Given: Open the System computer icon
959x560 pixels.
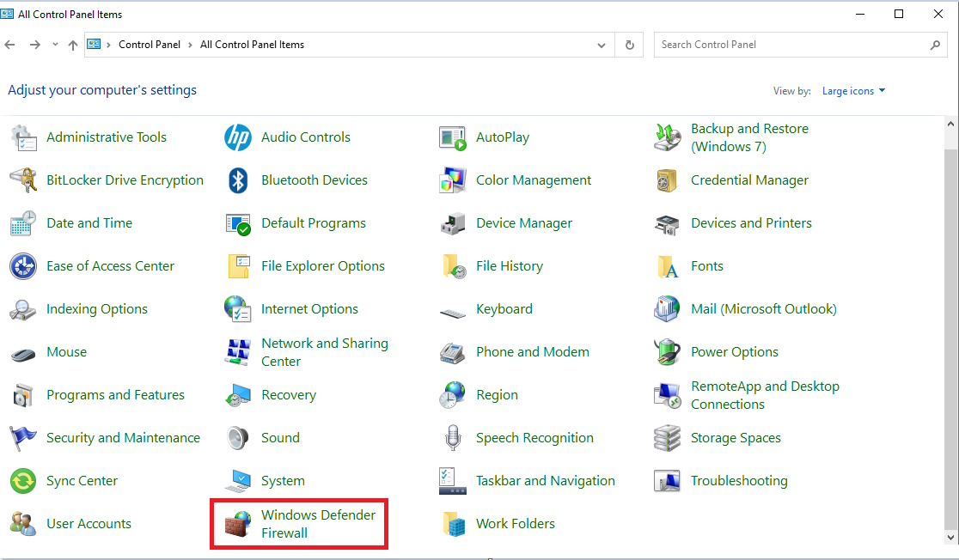Looking at the screenshot, I should (x=238, y=481).
